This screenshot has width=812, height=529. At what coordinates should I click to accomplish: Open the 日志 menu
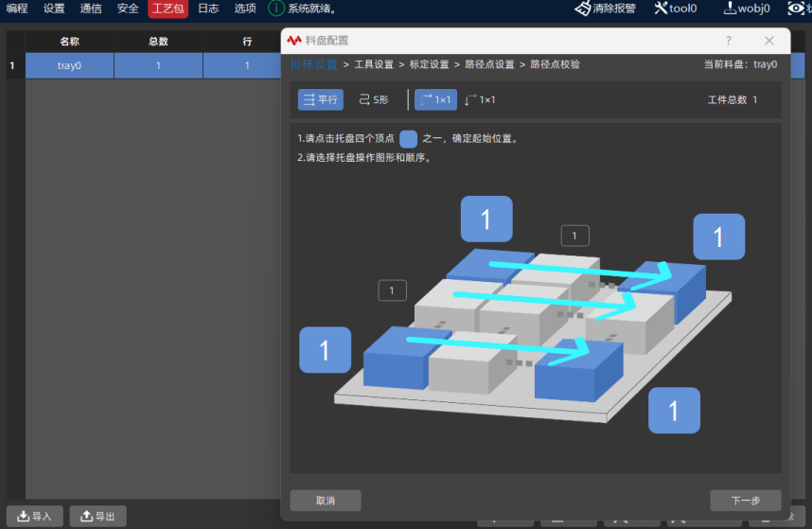coord(208,9)
